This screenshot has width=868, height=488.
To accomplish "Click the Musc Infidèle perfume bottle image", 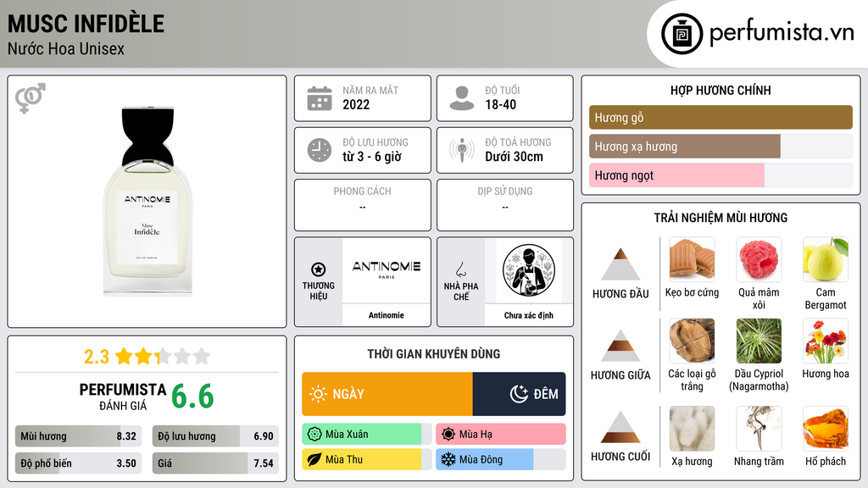I will coord(147,202).
